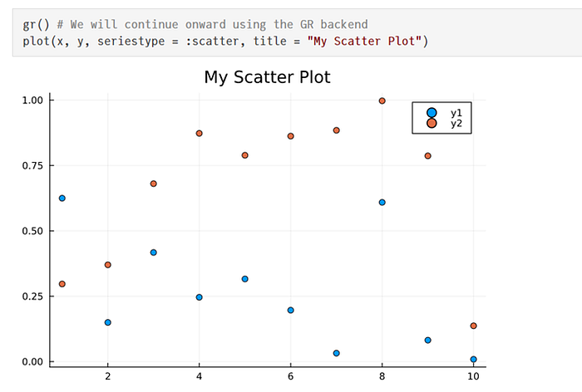Screen dimensions: 582x392
Task: Click the orange point at x 10
Action: [x=473, y=326]
